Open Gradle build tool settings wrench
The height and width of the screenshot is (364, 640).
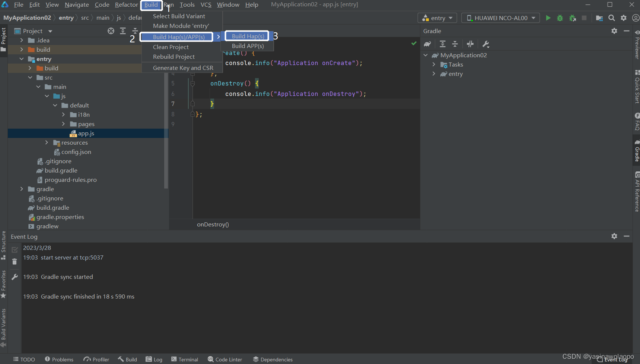pyautogui.click(x=485, y=44)
